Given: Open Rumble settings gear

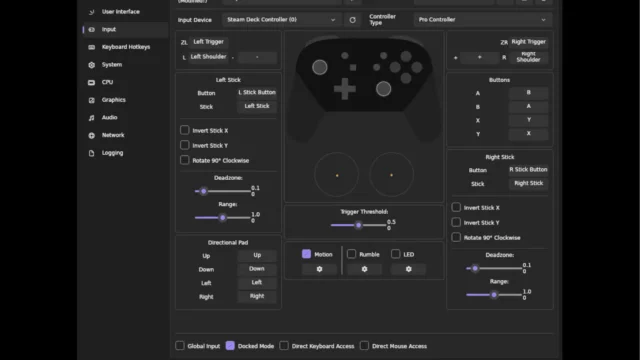Looking at the screenshot, I should (364, 269).
